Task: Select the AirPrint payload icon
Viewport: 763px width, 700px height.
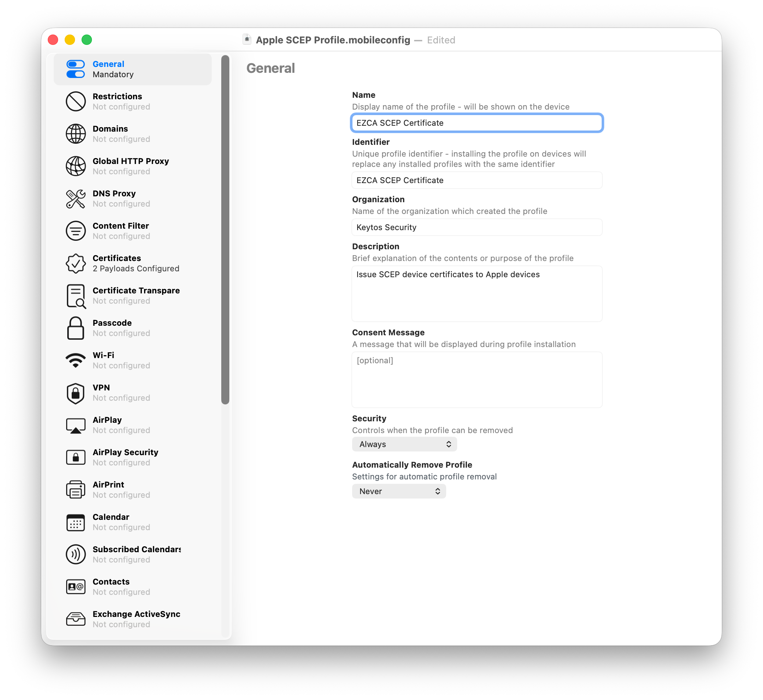Action: coord(76,489)
